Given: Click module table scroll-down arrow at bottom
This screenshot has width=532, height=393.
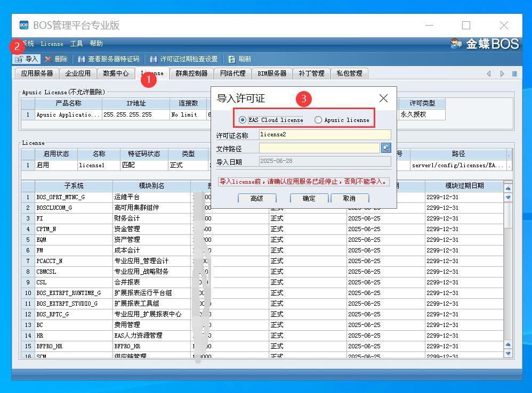Looking at the screenshot, I should pyautogui.click(x=508, y=354).
